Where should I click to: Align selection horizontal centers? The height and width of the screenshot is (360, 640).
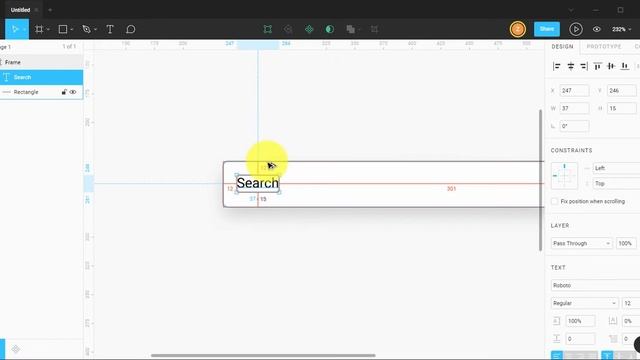(571, 66)
